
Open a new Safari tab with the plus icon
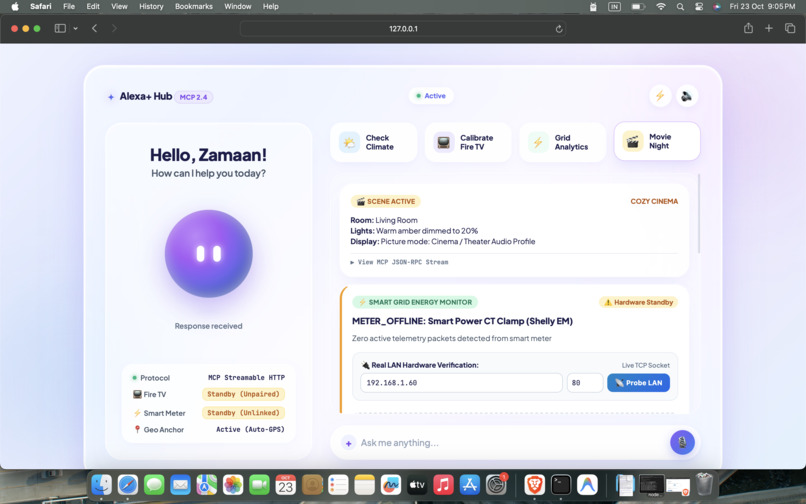tap(768, 28)
